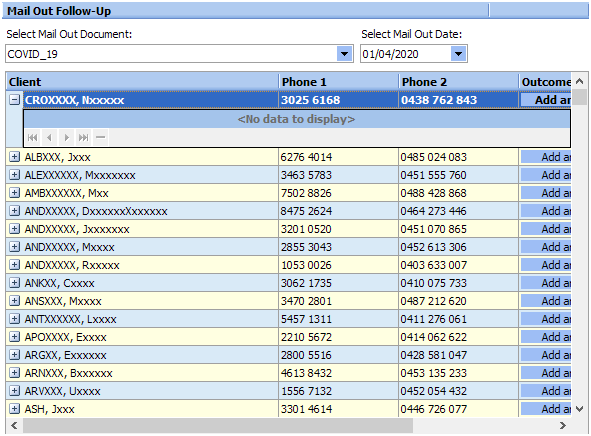Delete record with navigator minus button

100,138
